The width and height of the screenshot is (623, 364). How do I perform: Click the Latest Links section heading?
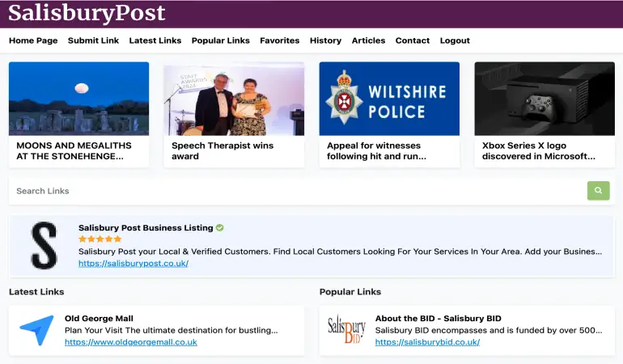36,292
